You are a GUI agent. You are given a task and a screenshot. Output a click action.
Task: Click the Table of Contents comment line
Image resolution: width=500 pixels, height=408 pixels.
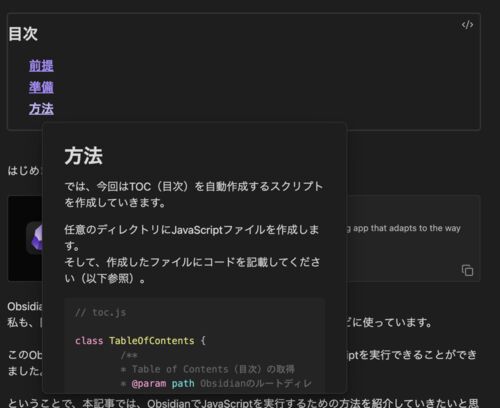[208, 369]
